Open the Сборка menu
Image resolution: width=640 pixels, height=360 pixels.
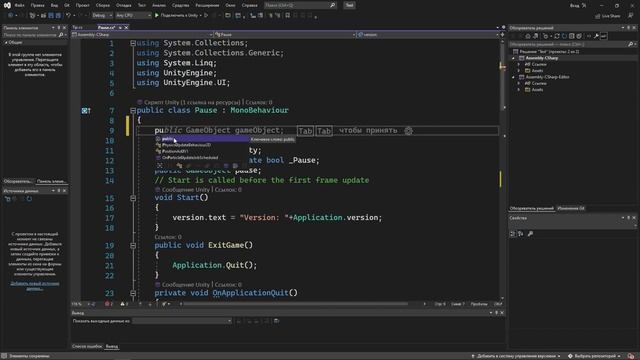pyautogui.click(x=103, y=5)
